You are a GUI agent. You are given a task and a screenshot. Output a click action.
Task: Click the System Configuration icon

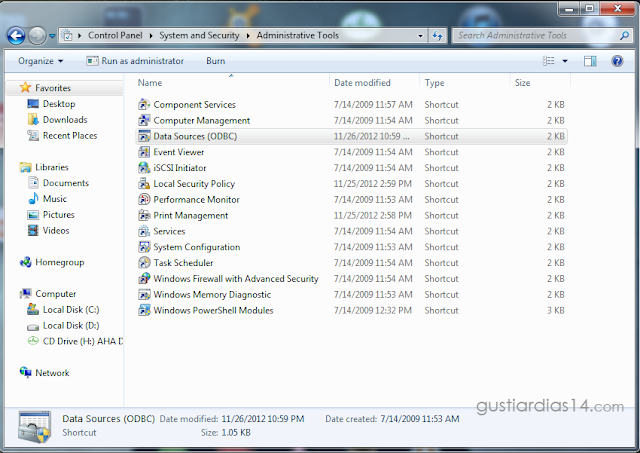[144, 247]
